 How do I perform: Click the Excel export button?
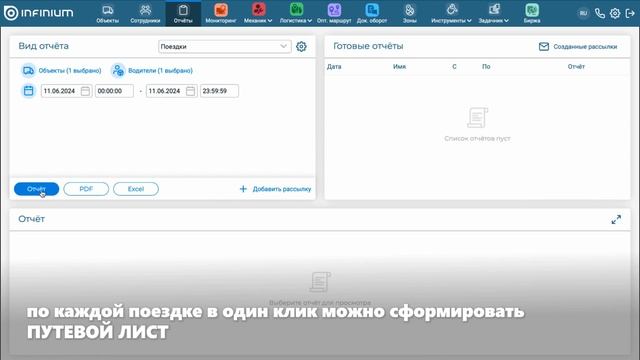point(136,189)
